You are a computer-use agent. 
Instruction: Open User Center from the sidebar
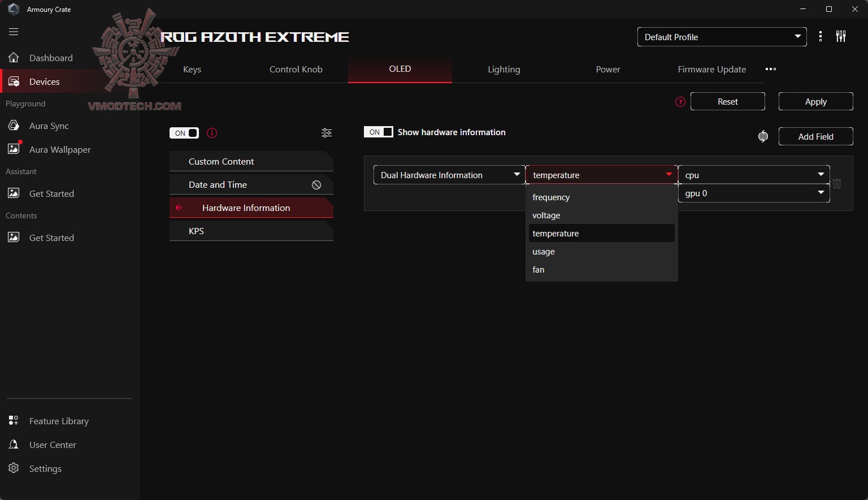tap(53, 445)
